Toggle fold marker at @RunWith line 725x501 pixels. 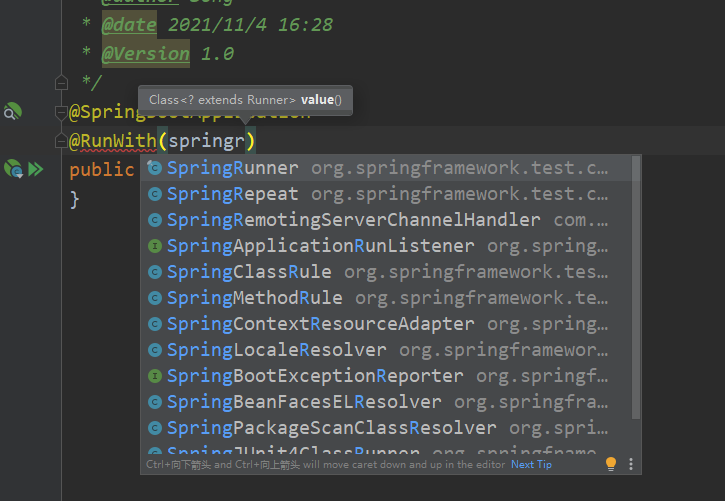(x=61, y=141)
